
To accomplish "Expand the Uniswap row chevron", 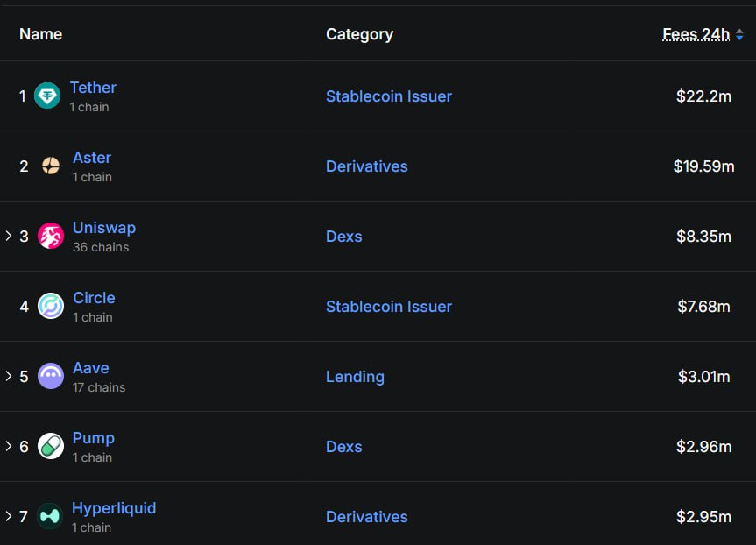I will point(9,236).
